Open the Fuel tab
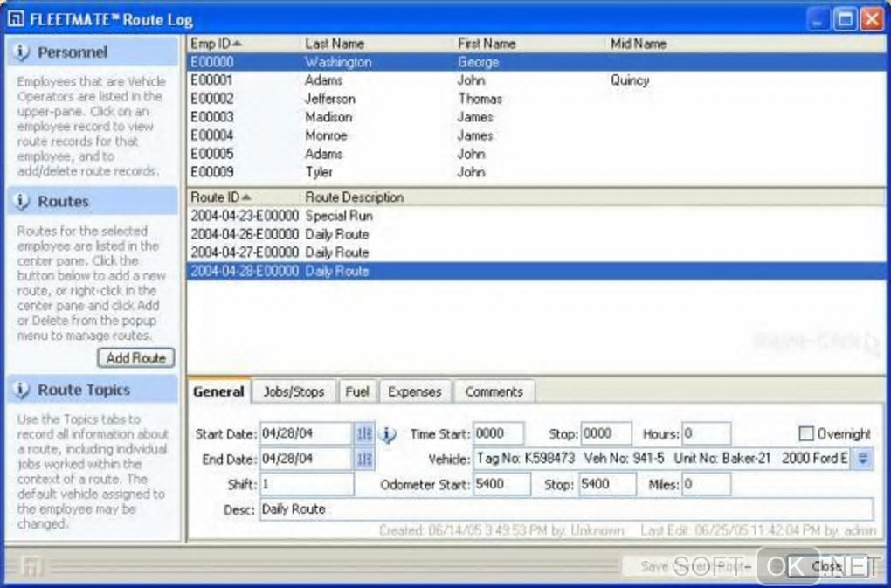The image size is (891, 588). [x=357, y=392]
